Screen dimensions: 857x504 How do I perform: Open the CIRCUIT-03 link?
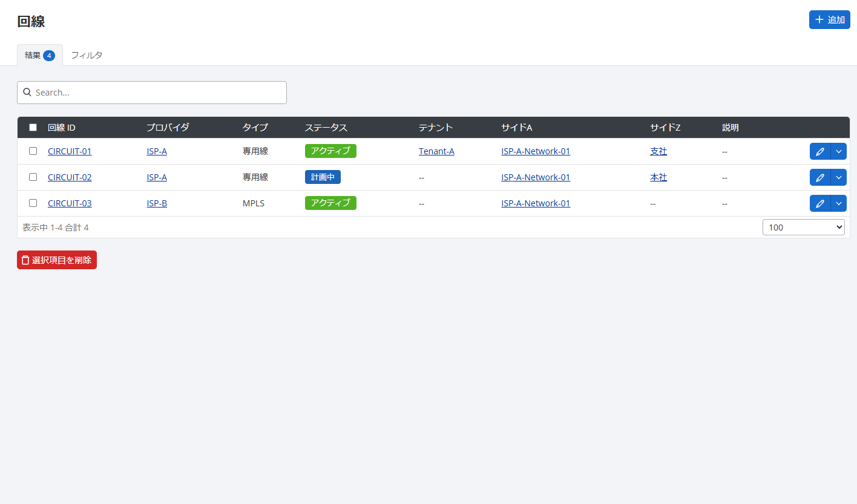pyautogui.click(x=70, y=203)
